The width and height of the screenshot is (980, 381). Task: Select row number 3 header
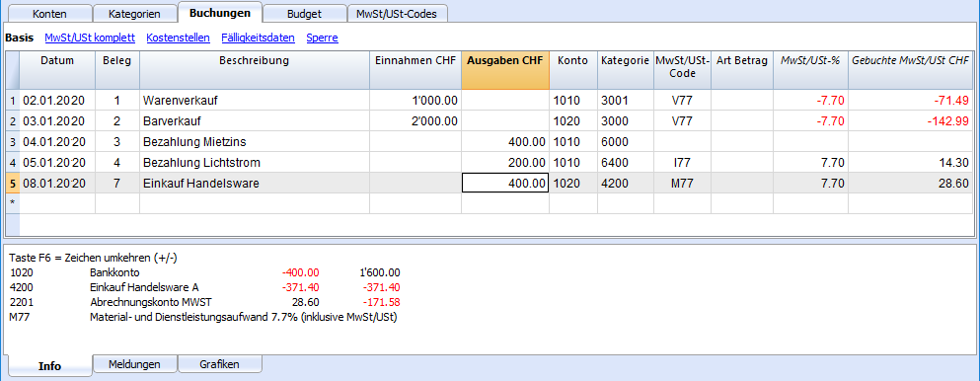pyautogui.click(x=13, y=141)
